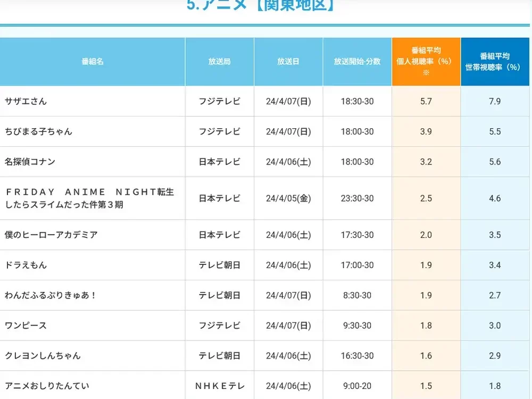Click the 放送局 column header
Image resolution: width=532 pixels, height=399 pixels.
click(219, 62)
